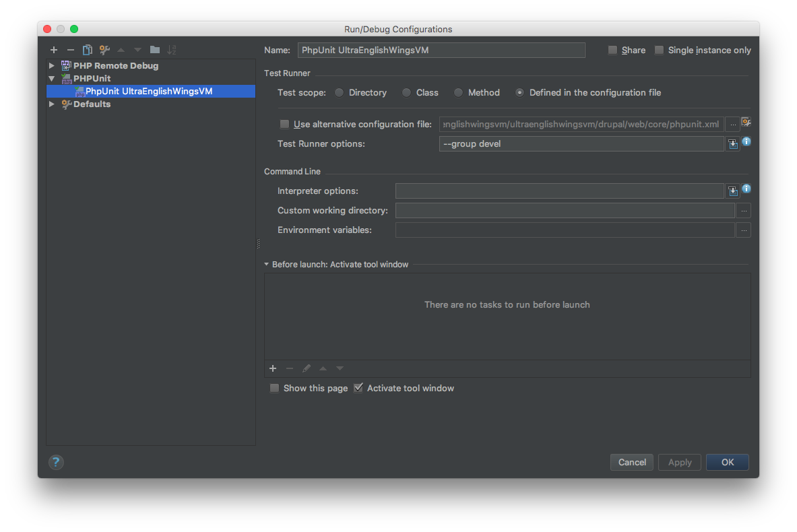
Task: Focus the Test Runner options field
Action: [581, 144]
